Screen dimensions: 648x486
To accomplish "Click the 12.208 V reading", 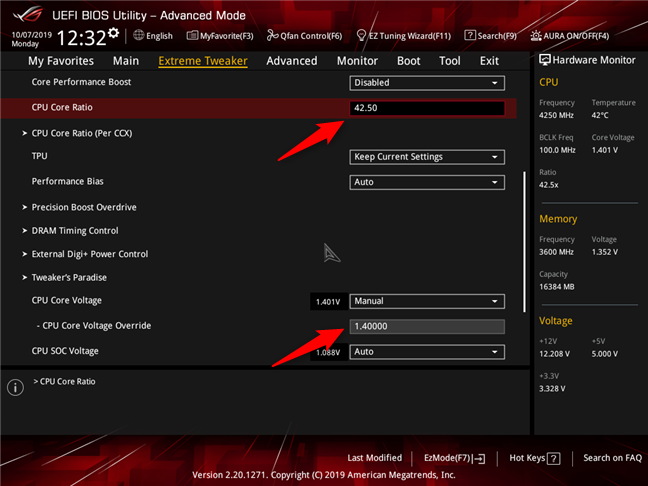I will coord(554,354).
